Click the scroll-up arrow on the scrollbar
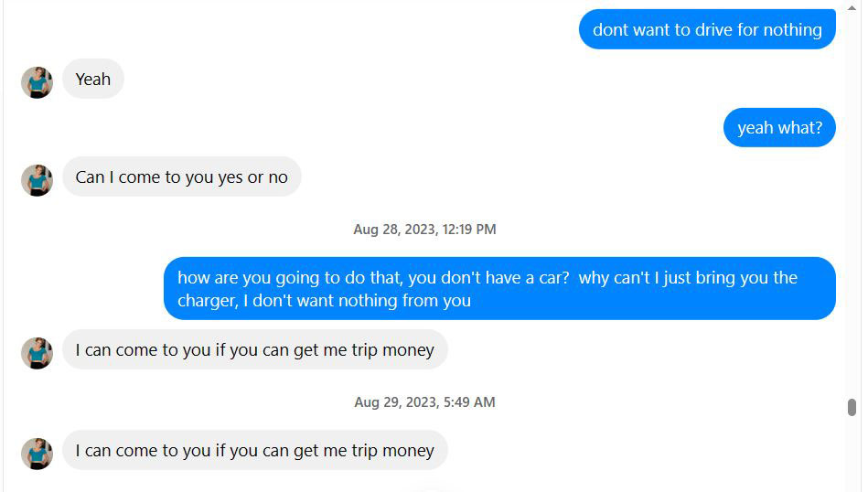The height and width of the screenshot is (492, 868). [852, 6]
